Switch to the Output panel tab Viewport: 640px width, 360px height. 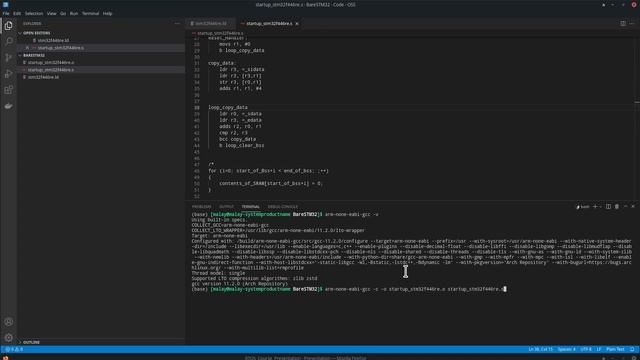(227, 207)
